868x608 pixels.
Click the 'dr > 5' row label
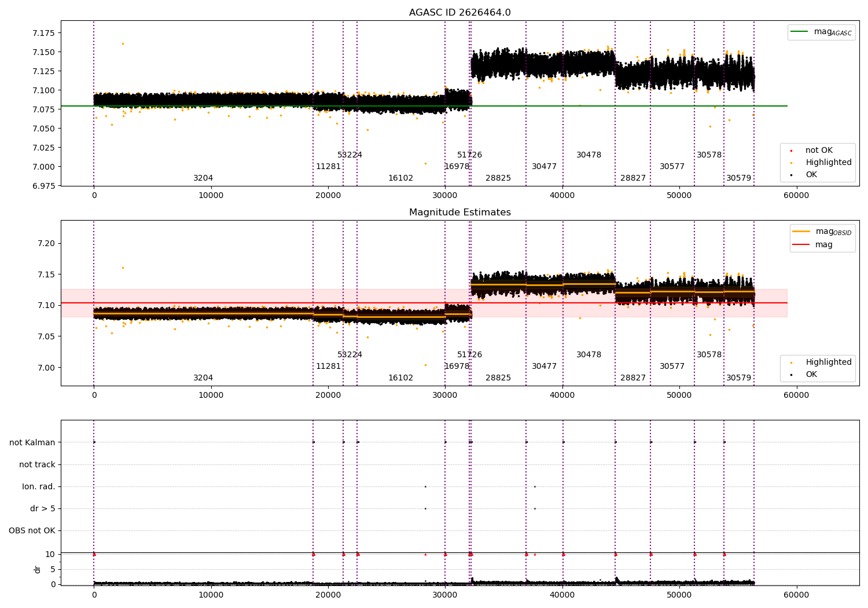tap(43, 508)
